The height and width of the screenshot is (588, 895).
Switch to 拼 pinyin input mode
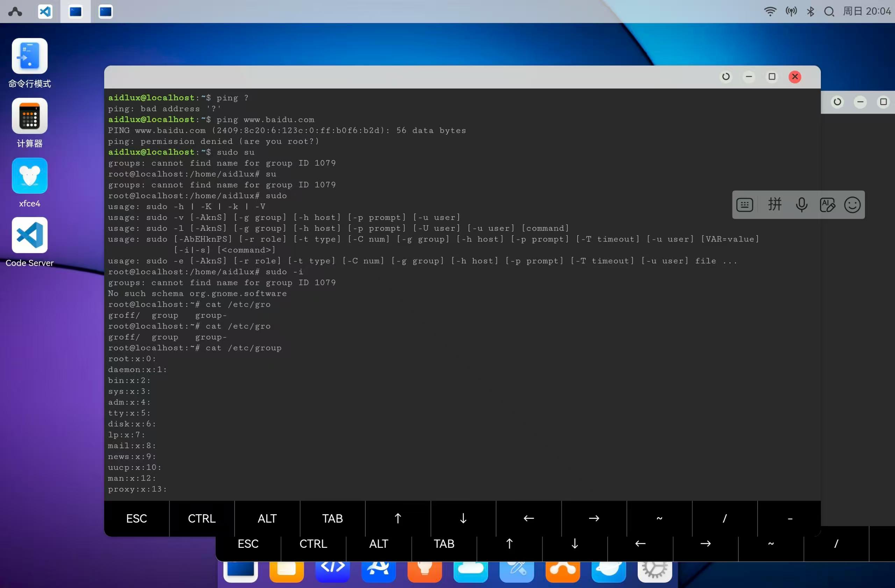(x=774, y=205)
